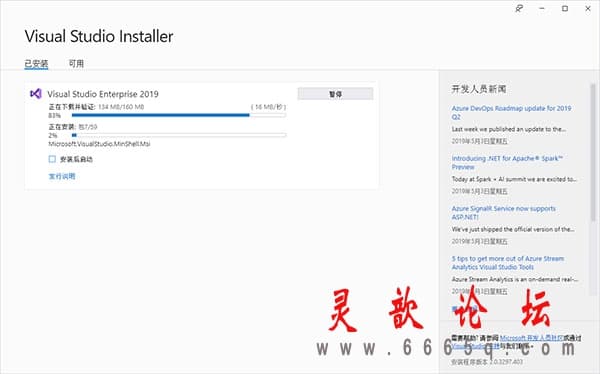Click 'Azure Stream Analytics is an on-demand' text
600x374 pixels.
(515, 279)
